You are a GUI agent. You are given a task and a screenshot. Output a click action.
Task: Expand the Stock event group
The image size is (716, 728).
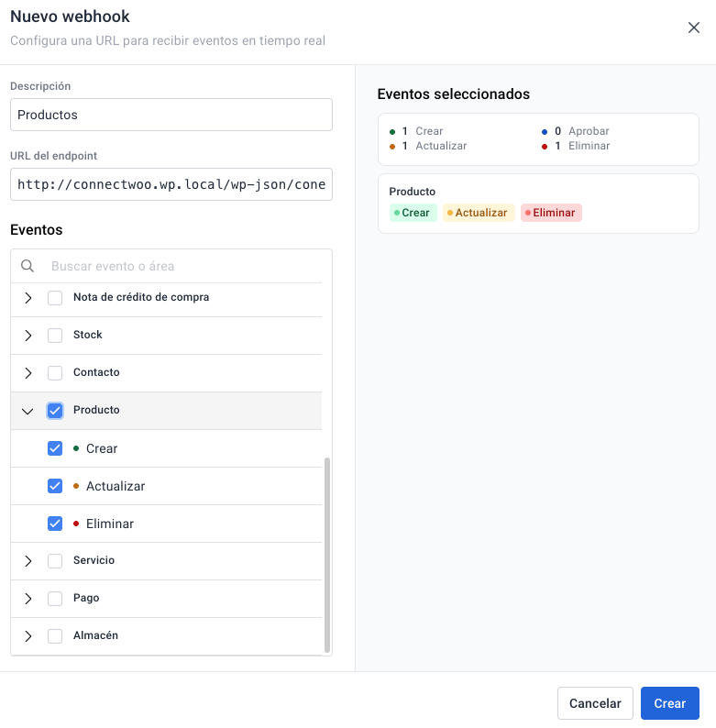pyautogui.click(x=28, y=336)
